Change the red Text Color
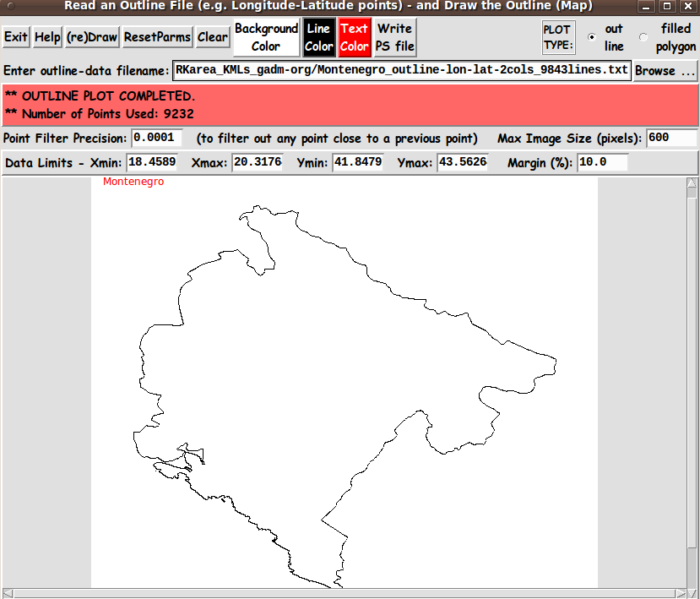This screenshot has height=599, width=700. (x=355, y=37)
